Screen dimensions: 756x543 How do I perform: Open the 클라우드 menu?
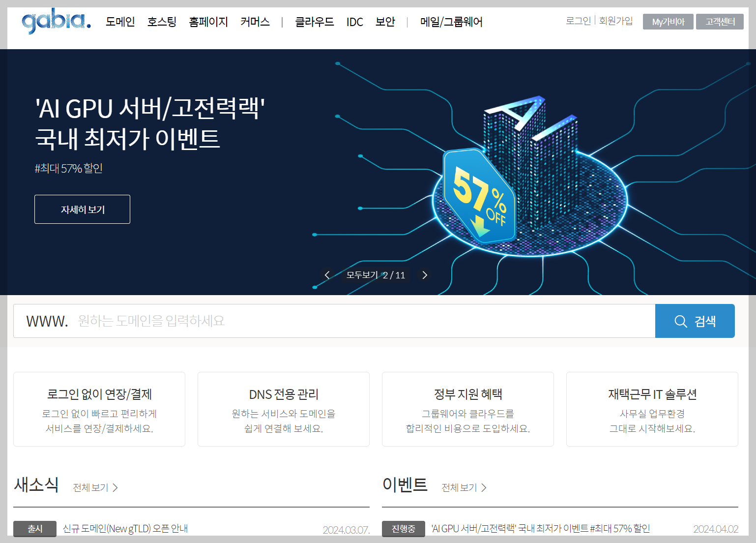click(x=314, y=22)
